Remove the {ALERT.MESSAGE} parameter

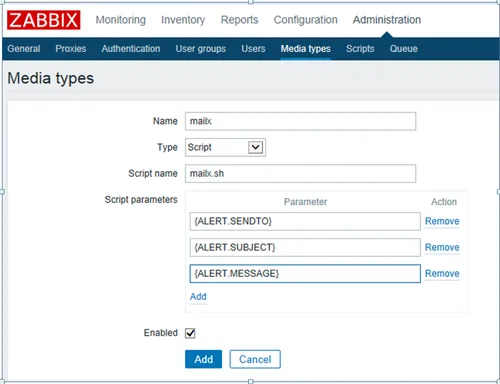pyautogui.click(x=442, y=273)
